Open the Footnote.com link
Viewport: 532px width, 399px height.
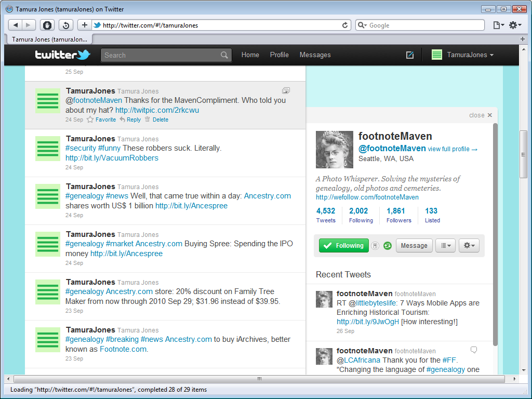coord(123,350)
